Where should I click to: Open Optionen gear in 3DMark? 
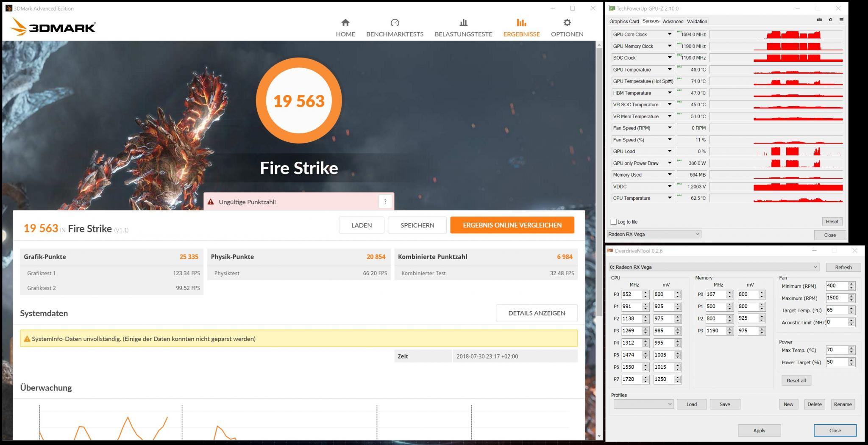pyautogui.click(x=567, y=28)
